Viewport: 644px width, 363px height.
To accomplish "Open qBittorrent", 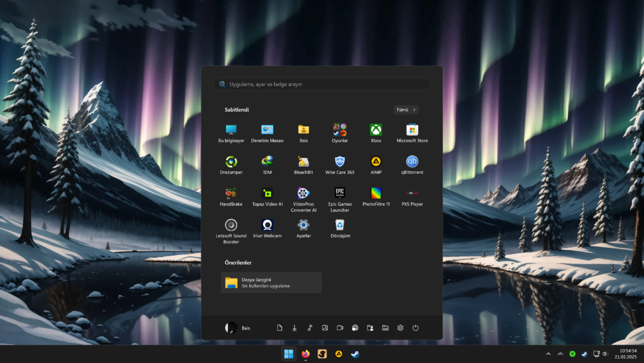I will tap(412, 165).
